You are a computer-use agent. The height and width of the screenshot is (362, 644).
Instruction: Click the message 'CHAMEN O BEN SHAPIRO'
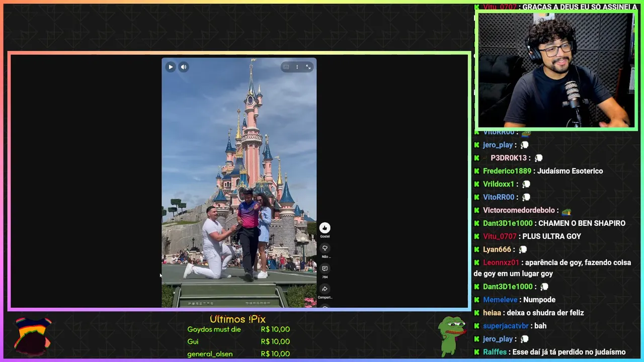click(582, 223)
